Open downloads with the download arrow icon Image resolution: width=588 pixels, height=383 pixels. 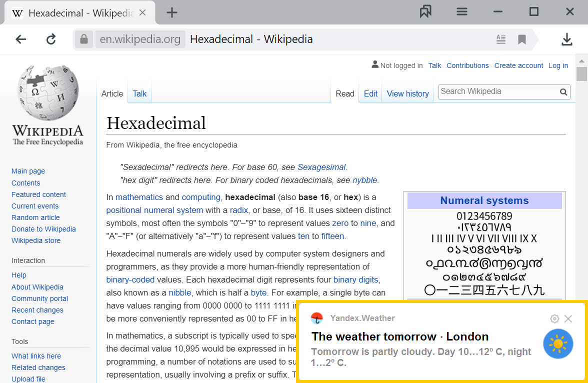click(567, 39)
